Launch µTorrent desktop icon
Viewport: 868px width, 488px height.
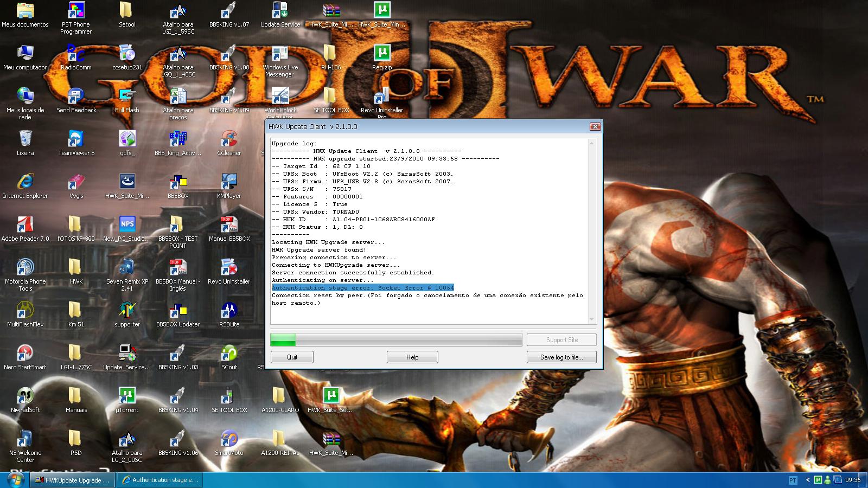click(127, 400)
